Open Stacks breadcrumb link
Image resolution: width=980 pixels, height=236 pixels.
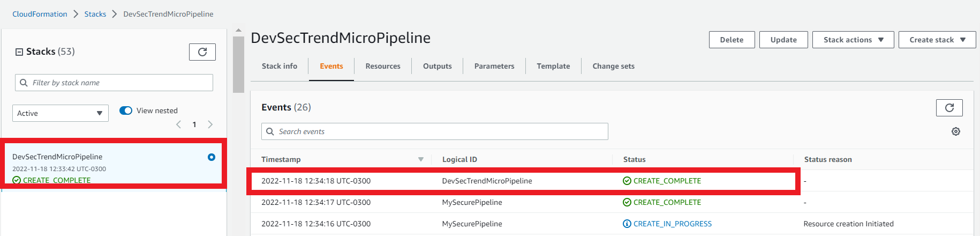tap(95, 14)
